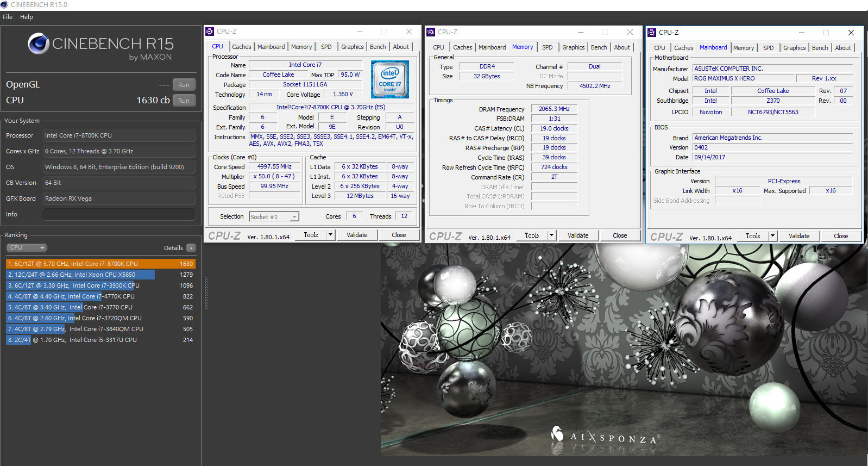Switch to Memory tab in Mainboard CPU-Z window
Screen dimensions: 868x466
coord(744,48)
